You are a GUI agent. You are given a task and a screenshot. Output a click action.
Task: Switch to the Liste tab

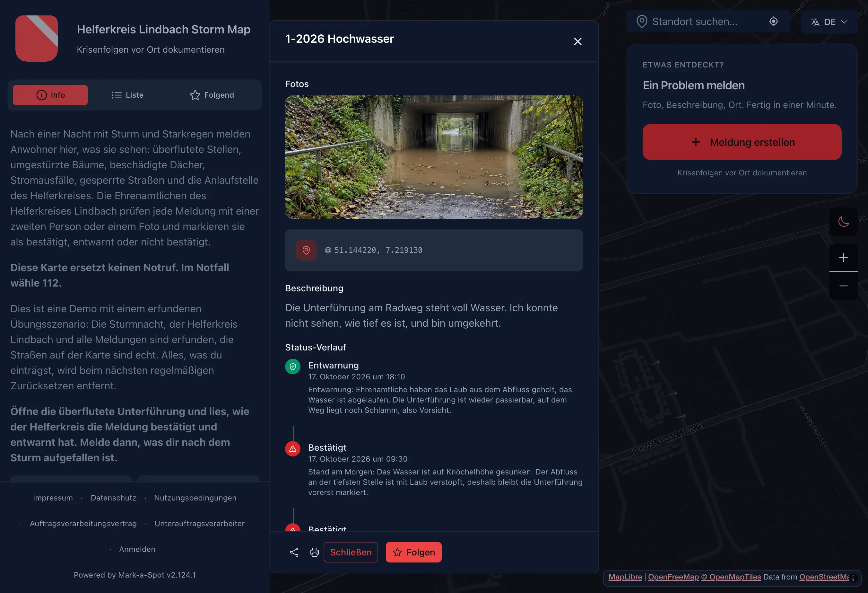127,95
